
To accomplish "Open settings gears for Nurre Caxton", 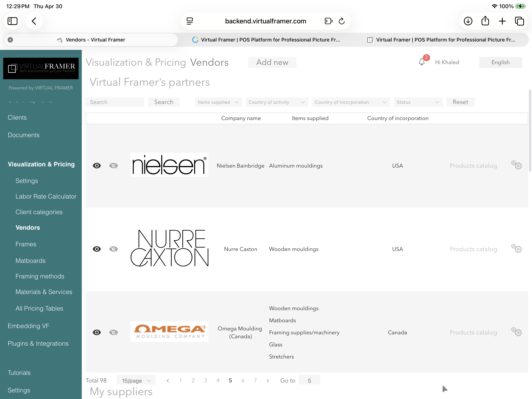I will coord(516,248).
